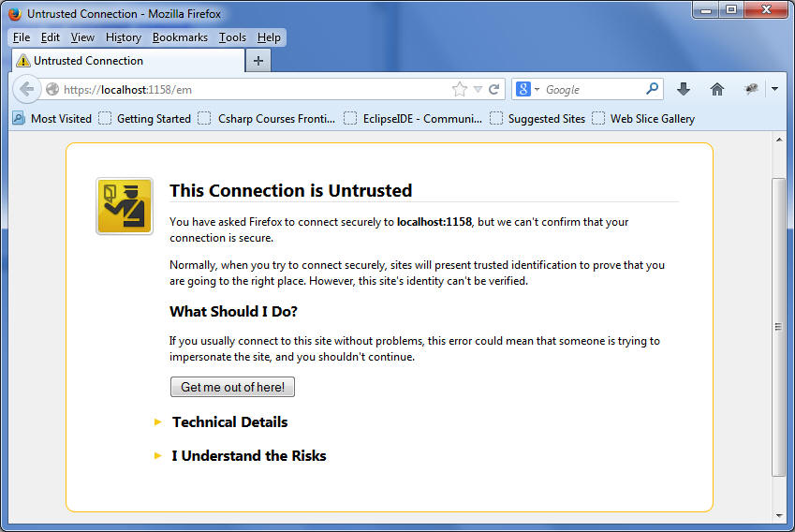Open the Tools menu

(x=232, y=37)
